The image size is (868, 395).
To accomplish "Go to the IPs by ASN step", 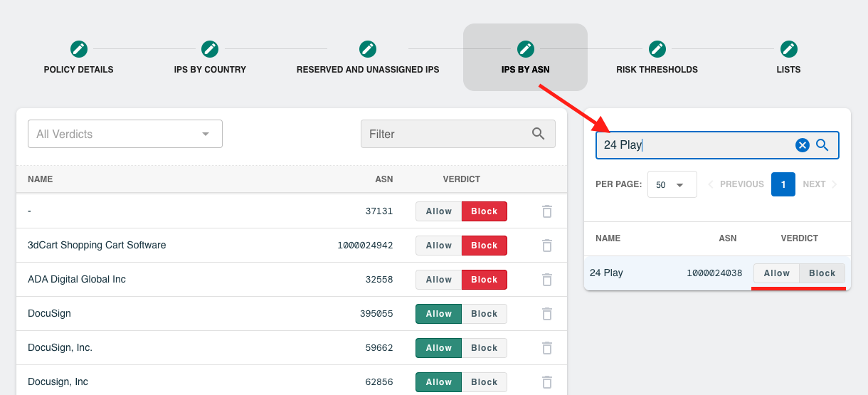I will pos(525,58).
